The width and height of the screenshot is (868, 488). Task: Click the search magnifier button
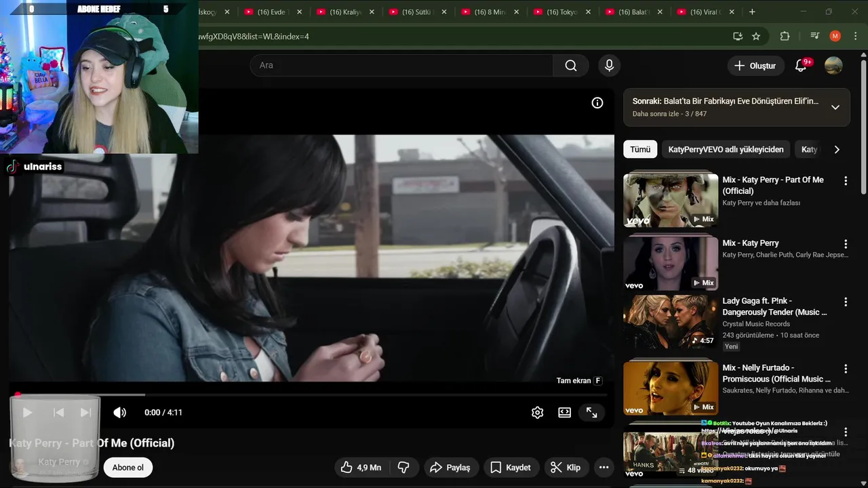(x=571, y=66)
